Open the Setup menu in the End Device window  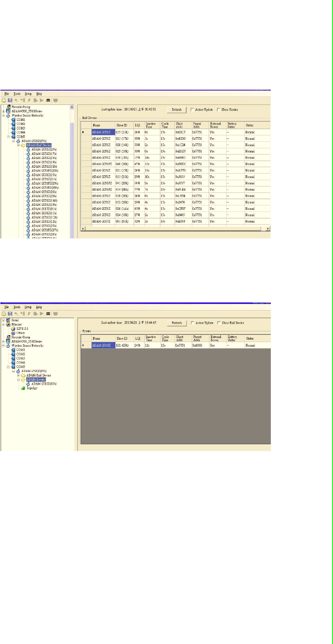[28, 94]
